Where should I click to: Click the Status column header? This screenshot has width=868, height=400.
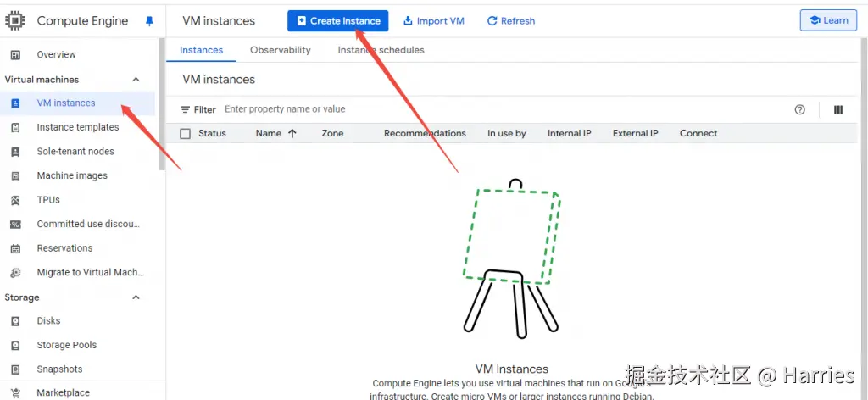point(212,133)
